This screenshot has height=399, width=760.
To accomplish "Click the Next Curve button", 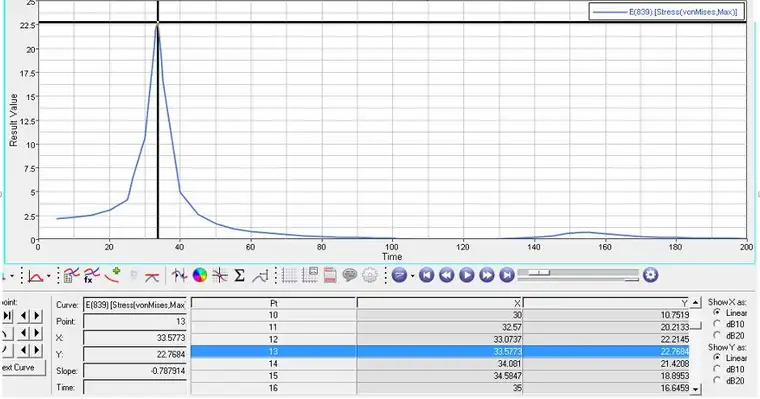I will point(23,367).
